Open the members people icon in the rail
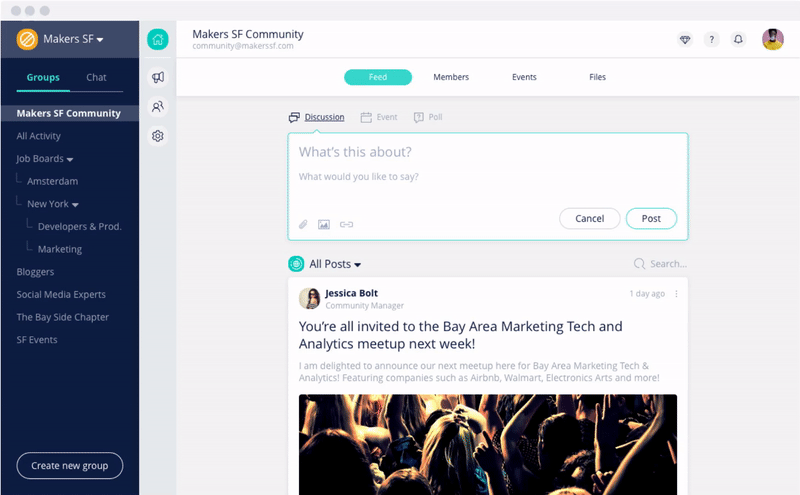 [158, 107]
